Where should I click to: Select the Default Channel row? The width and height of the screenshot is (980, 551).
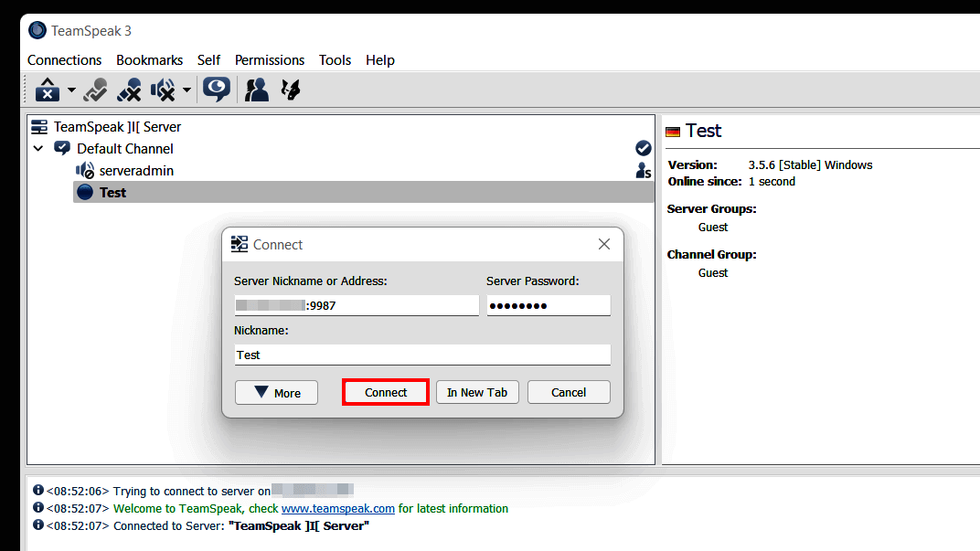tap(341, 149)
